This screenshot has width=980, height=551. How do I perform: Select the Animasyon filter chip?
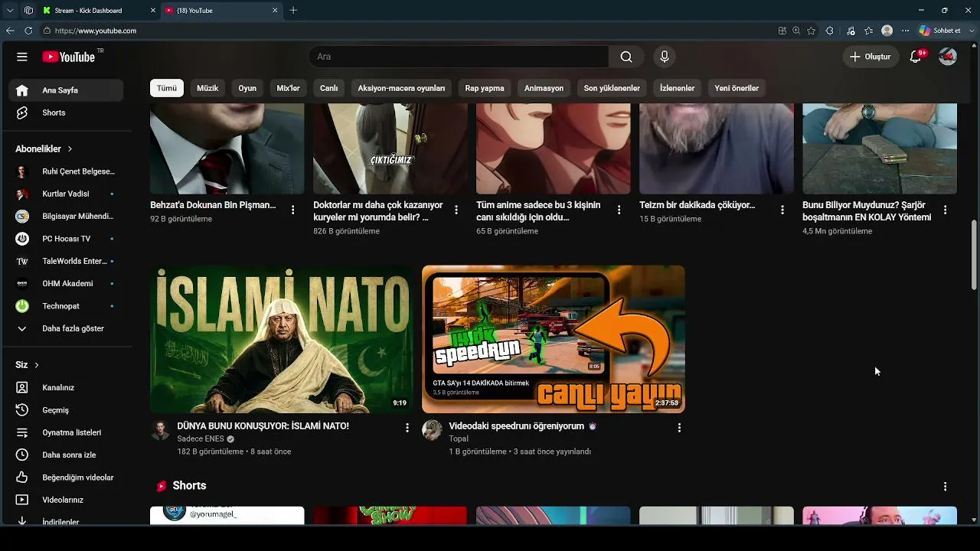click(x=544, y=88)
